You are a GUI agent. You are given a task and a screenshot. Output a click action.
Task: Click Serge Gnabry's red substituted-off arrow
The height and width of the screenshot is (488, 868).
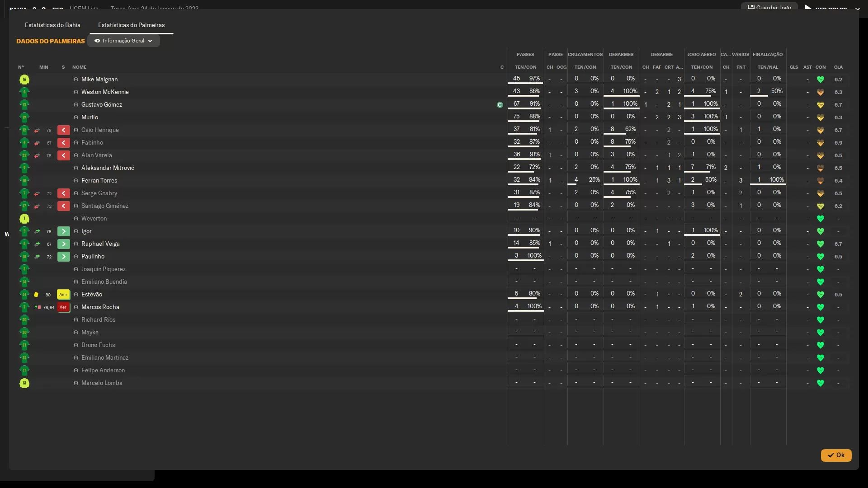click(x=63, y=193)
